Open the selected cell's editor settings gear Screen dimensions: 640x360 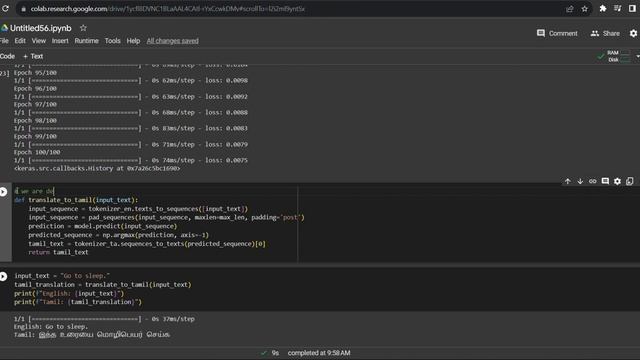pyautogui.click(x=617, y=181)
